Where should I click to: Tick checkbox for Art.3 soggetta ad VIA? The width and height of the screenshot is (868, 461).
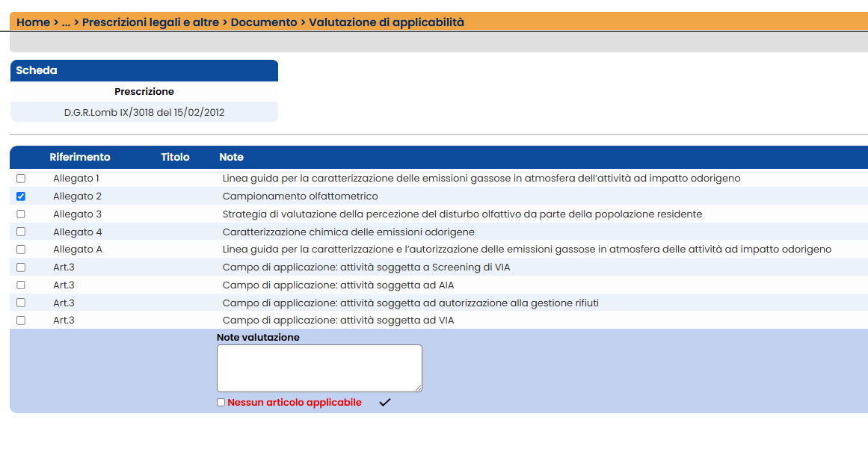click(x=21, y=320)
